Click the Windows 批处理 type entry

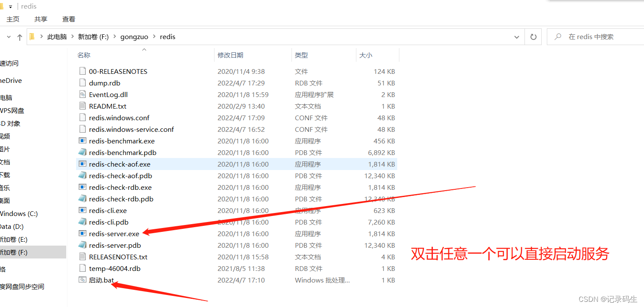pos(322,280)
